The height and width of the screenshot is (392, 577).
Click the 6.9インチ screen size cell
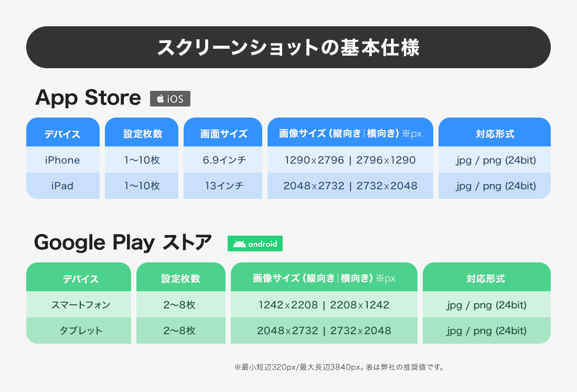(x=223, y=160)
